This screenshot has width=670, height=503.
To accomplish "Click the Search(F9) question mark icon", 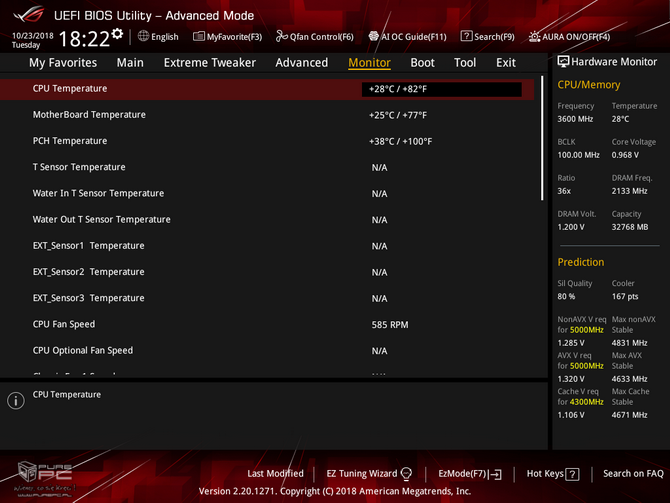I will tap(466, 36).
